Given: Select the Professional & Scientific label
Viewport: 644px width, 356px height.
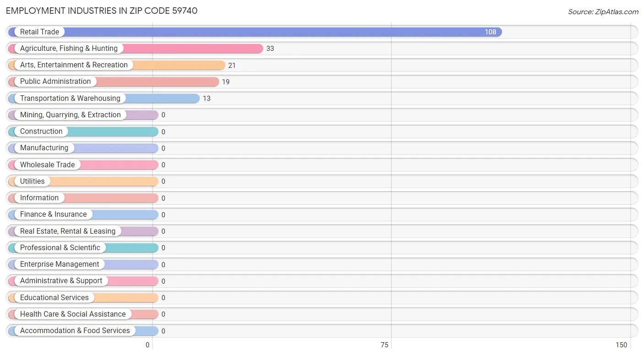Looking at the screenshot, I should coord(60,248).
